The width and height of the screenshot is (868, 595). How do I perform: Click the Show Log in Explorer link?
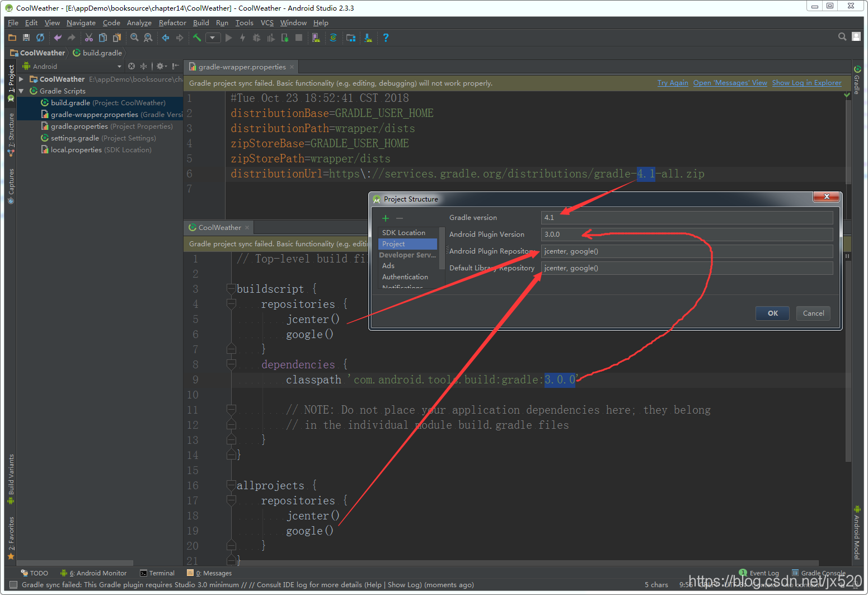point(806,83)
